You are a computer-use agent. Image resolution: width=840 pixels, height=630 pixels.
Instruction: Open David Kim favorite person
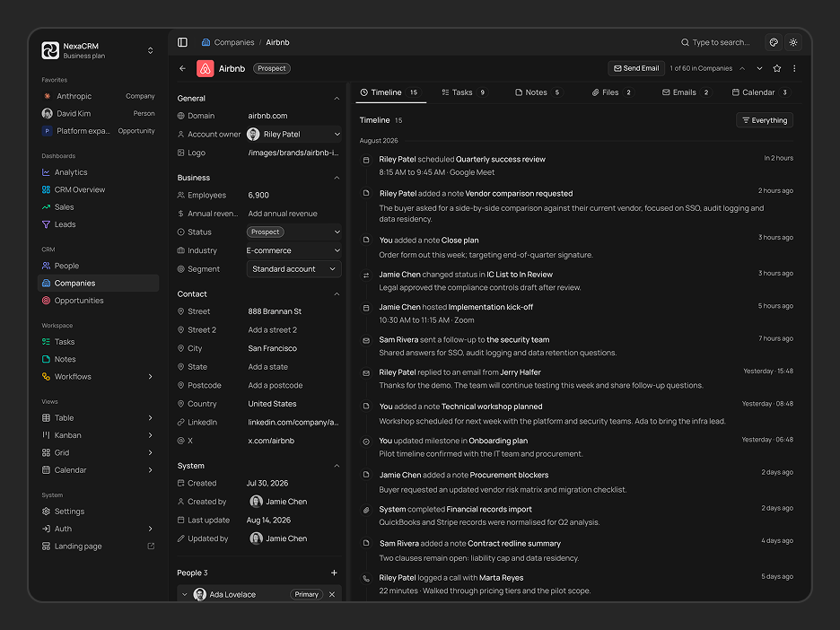[98, 114]
